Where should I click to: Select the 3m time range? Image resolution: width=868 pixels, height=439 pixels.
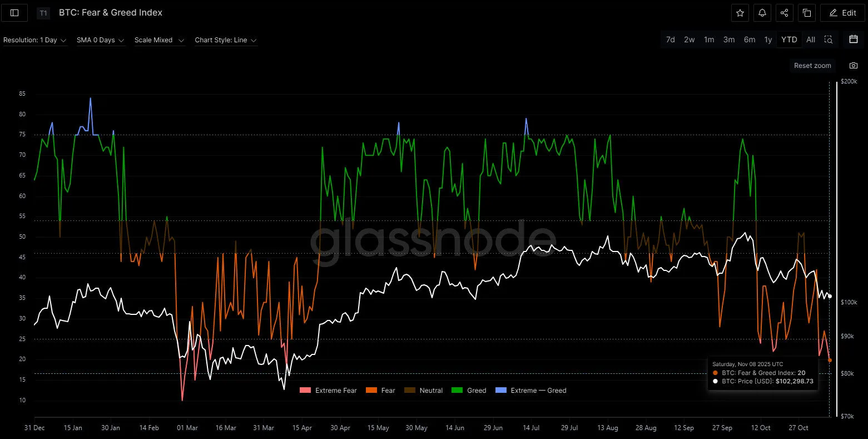(729, 40)
